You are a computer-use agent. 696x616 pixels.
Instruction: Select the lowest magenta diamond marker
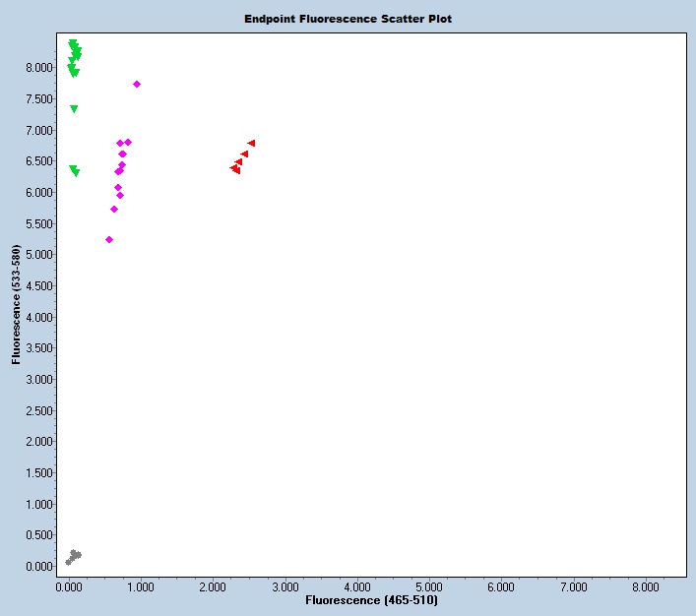tap(109, 240)
